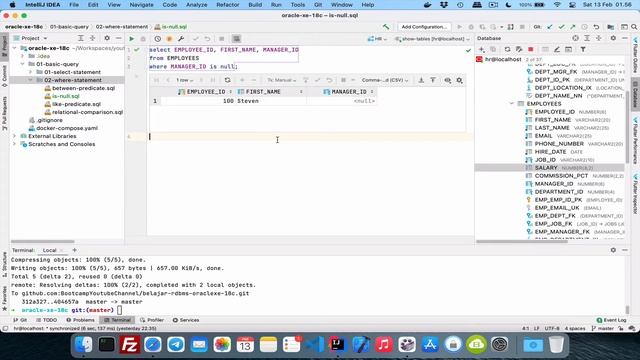The height and width of the screenshot is (360, 640).
Task: Open Search Everywhere magnifier
Action: point(634,27)
